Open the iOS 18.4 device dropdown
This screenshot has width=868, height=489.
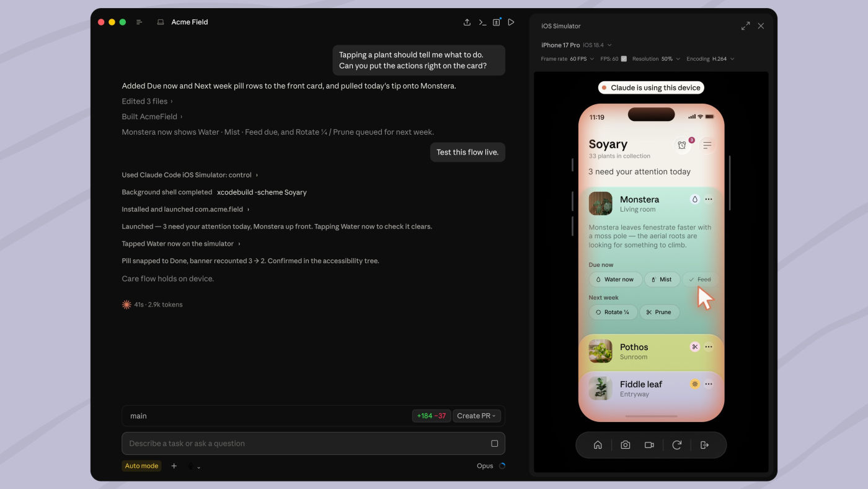pos(597,45)
